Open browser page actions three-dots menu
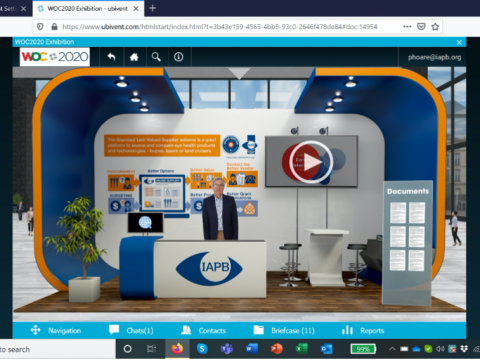480x360 pixels. pyautogui.click(x=407, y=27)
